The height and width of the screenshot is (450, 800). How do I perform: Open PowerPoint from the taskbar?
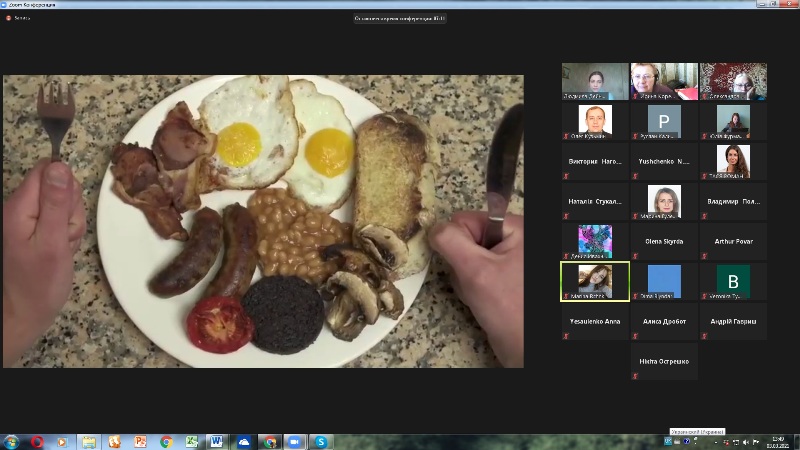(140, 441)
